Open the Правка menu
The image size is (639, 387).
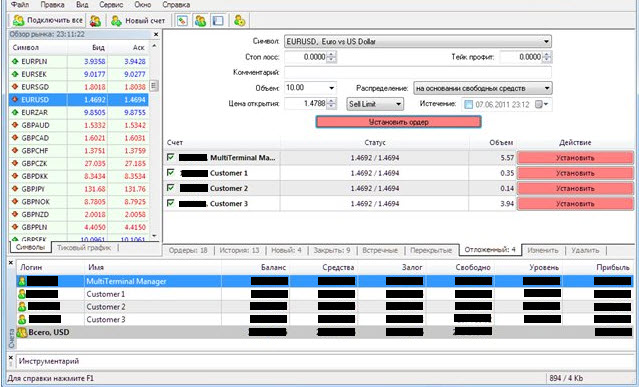pyautogui.click(x=53, y=5)
